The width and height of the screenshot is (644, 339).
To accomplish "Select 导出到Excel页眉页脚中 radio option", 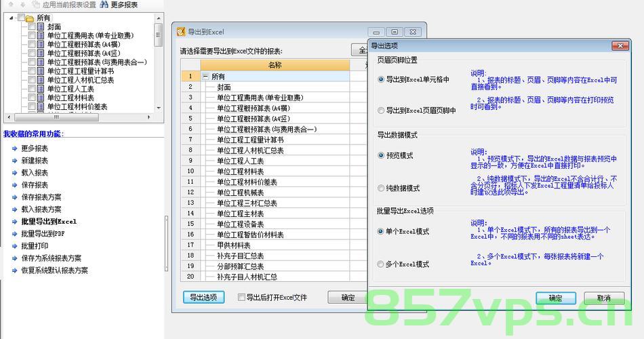I will pos(381,111).
